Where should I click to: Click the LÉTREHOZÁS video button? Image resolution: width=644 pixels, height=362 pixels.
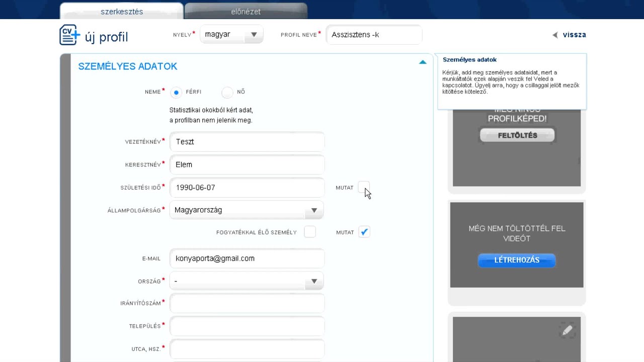(x=517, y=260)
